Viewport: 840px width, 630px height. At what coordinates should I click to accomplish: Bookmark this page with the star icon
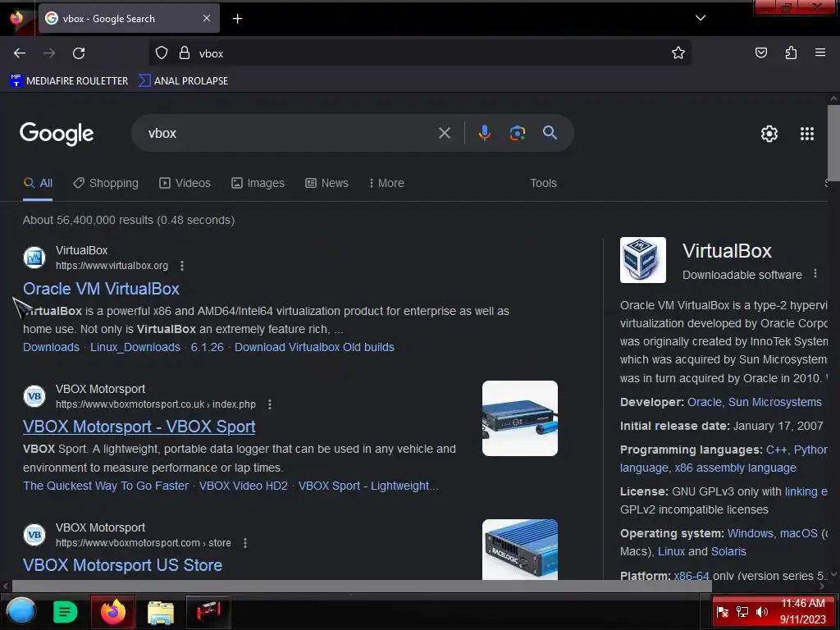678,53
